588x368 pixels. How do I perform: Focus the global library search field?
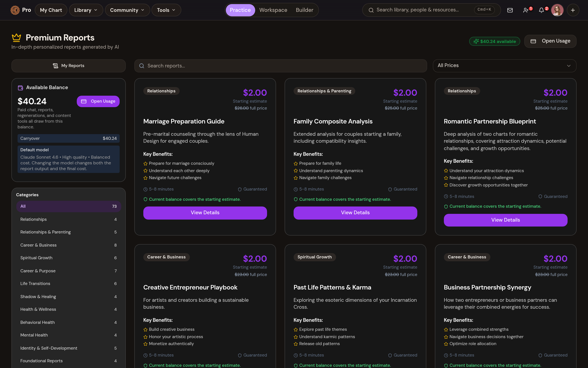[x=431, y=10]
